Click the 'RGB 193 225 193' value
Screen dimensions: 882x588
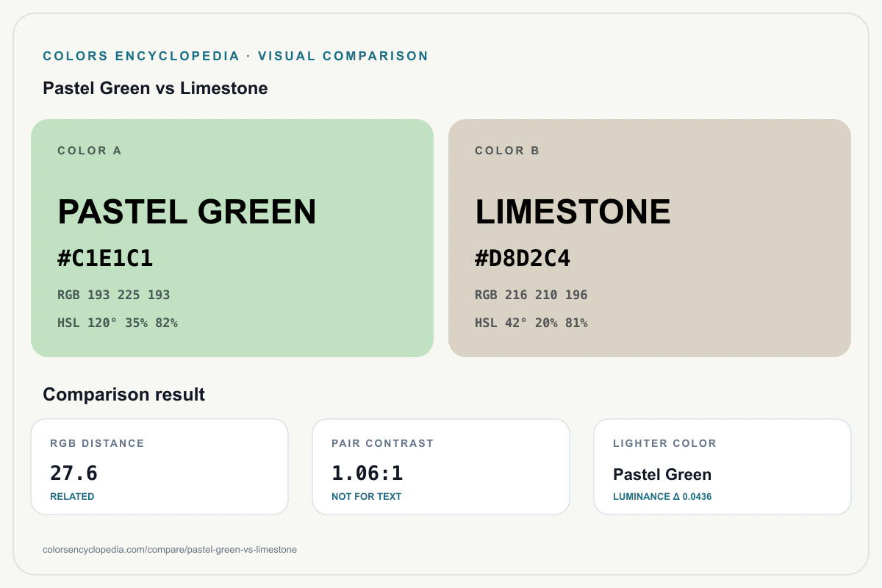pyautogui.click(x=114, y=295)
